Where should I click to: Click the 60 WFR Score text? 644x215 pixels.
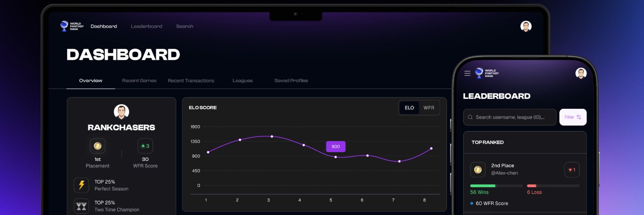tap(492, 203)
